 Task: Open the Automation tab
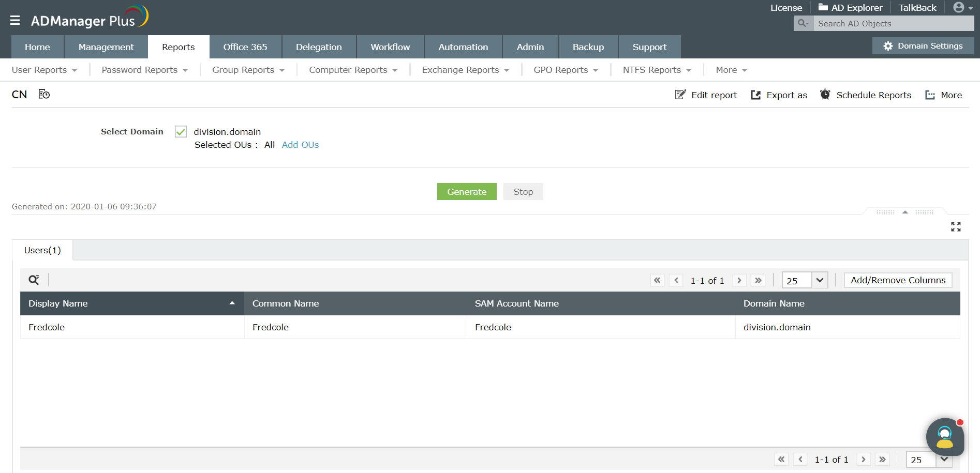click(463, 47)
